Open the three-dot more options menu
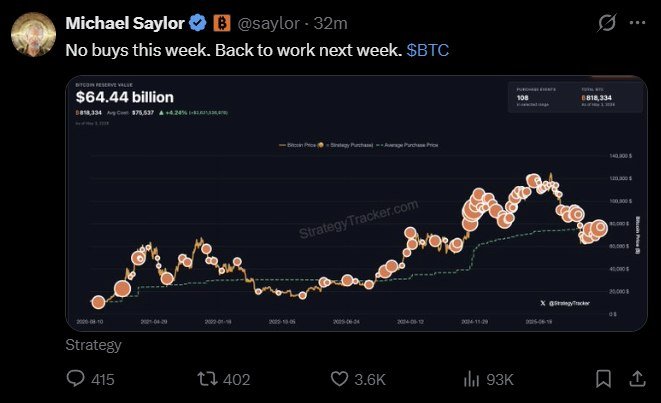 [637, 23]
